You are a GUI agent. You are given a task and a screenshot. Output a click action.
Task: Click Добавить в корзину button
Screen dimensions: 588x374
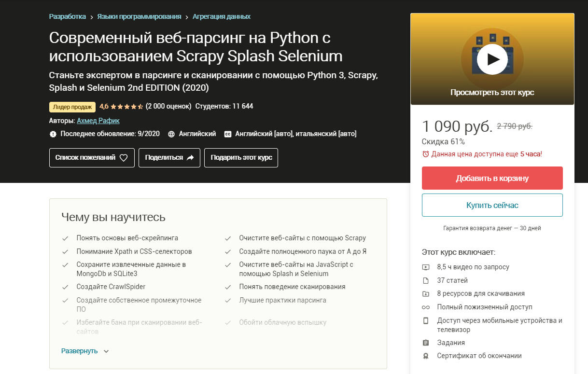coord(492,178)
